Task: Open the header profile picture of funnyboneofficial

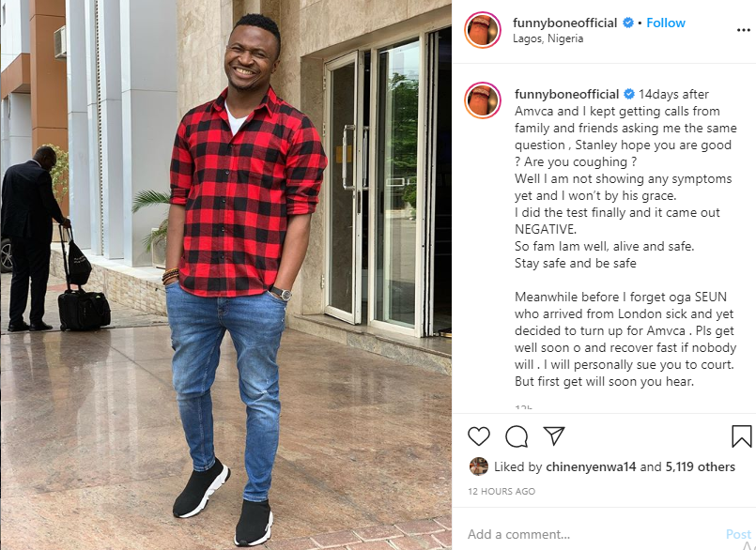Action: point(483,30)
